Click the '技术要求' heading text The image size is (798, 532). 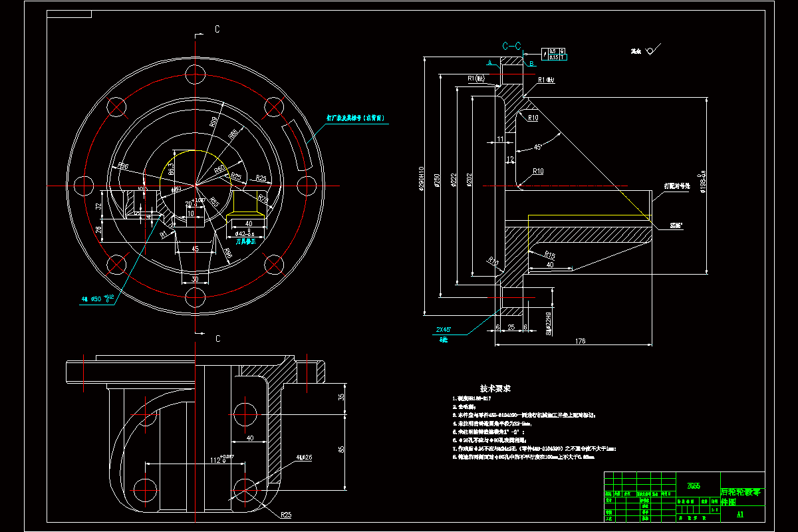click(x=495, y=388)
